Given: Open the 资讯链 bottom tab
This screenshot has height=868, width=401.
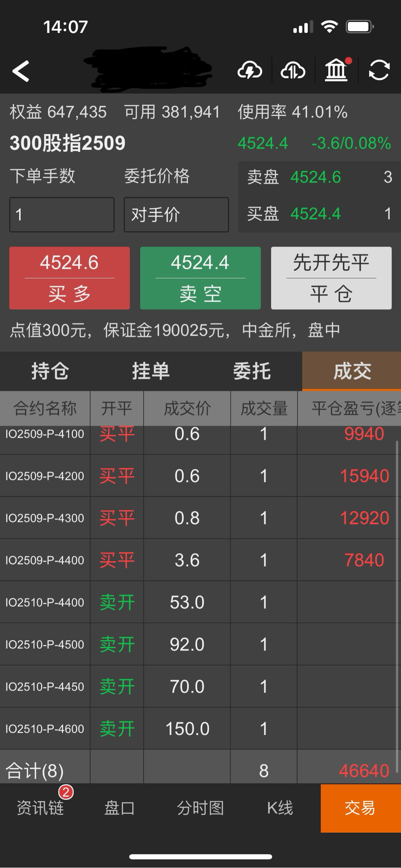Looking at the screenshot, I should click(40, 808).
